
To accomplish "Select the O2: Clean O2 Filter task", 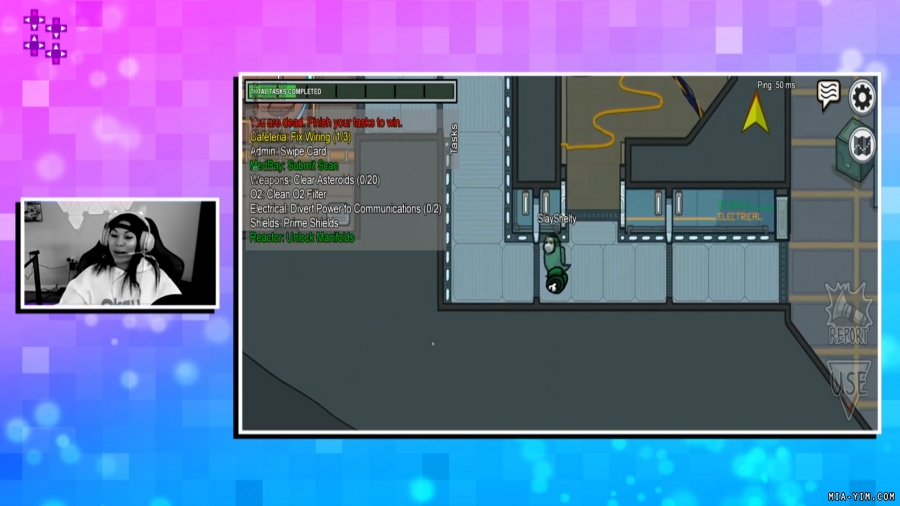I will [x=288, y=194].
